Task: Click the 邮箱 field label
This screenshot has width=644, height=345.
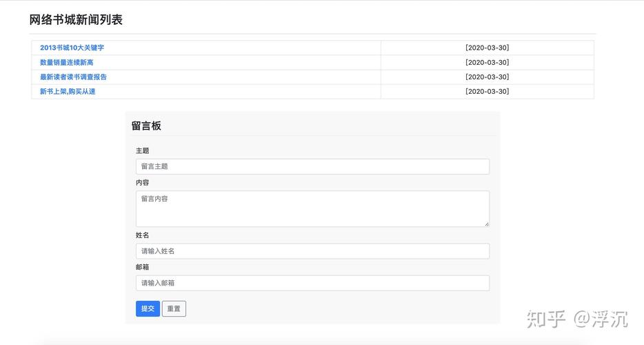Action: pyautogui.click(x=143, y=267)
